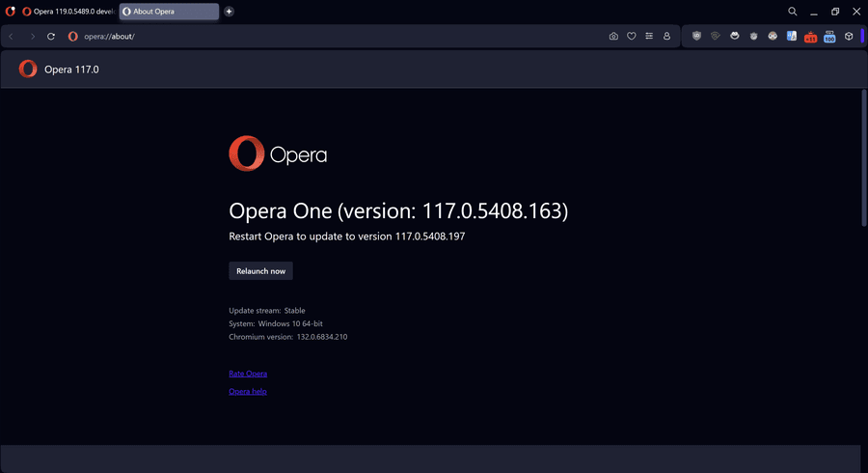868x473 pixels.
Task: Open the extensions cube icon
Action: coord(849,36)
